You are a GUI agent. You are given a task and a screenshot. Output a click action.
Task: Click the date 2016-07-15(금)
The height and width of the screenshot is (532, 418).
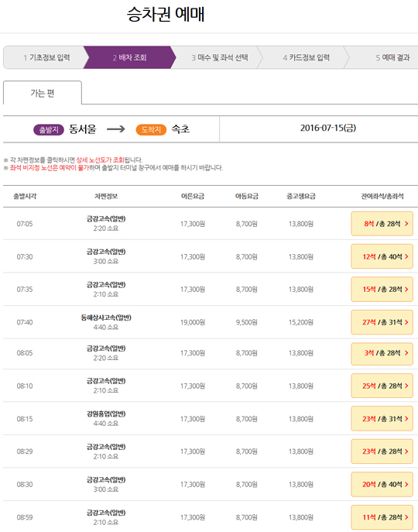(x=328, y=128)
